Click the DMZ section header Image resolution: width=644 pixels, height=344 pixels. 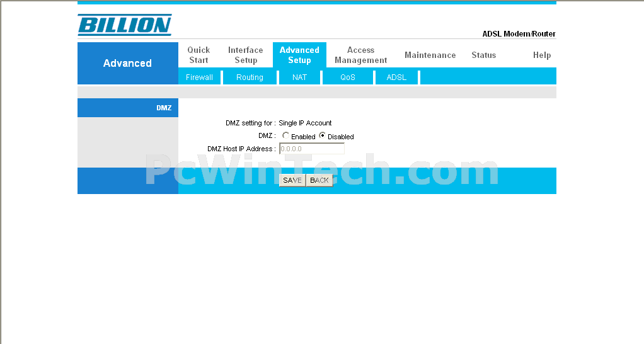tap(128, 108)
